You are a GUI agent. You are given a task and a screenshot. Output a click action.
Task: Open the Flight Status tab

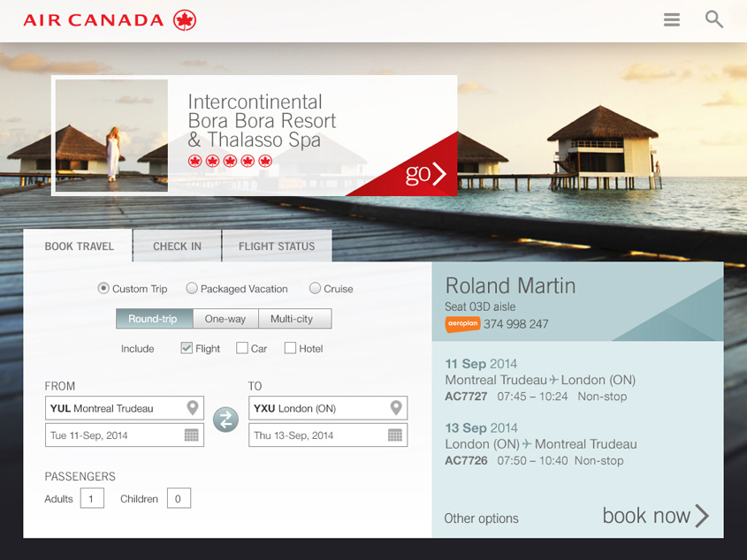pyautogui.click(x=277, y=246)
